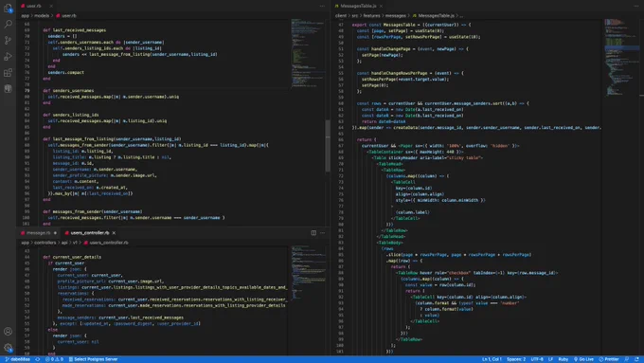Viewport: 644px width, 363px height.
Task: Click the minimap of users_controller.rb editor
Action: [308, 273]
